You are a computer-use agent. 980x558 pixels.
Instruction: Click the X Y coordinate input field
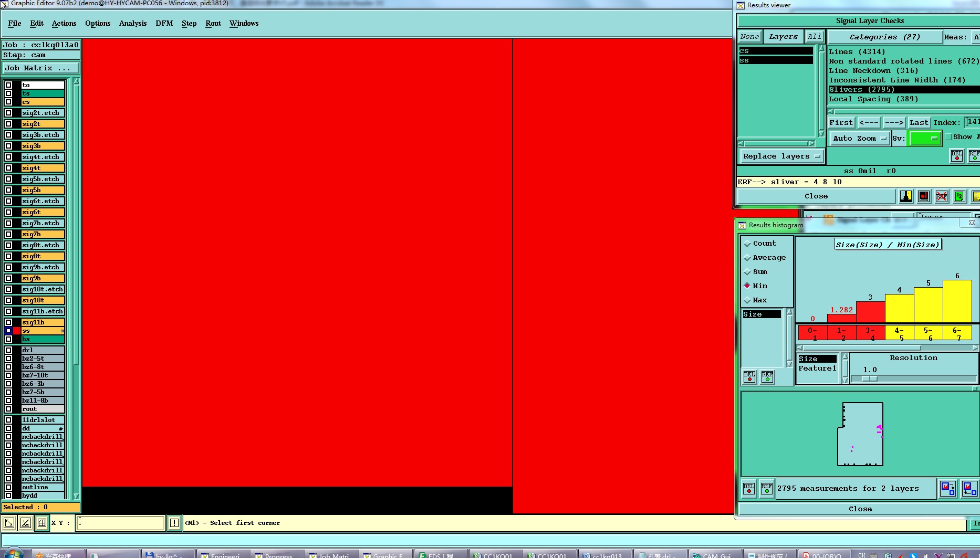point(120,523)
